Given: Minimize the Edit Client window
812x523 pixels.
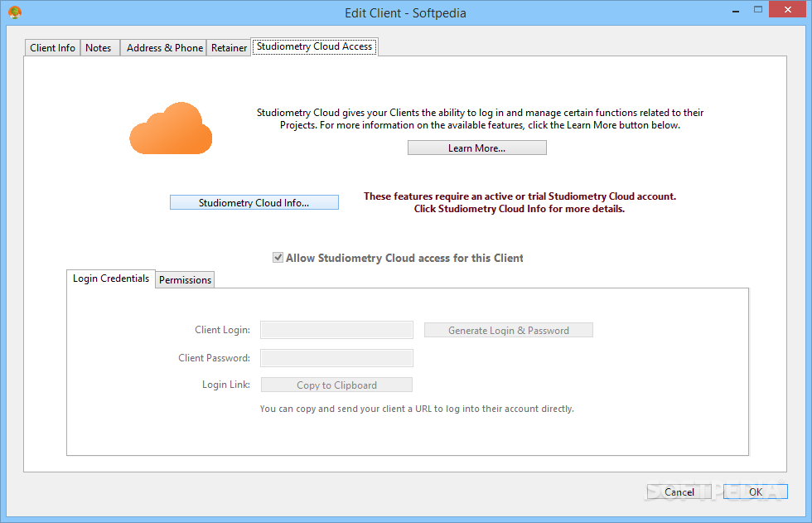Looking at the screenshot, I should 736,10.
